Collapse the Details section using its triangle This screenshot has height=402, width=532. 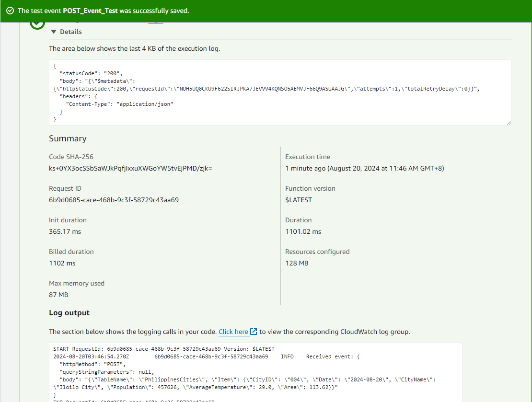pyautogui.click(x=53, y=31)
